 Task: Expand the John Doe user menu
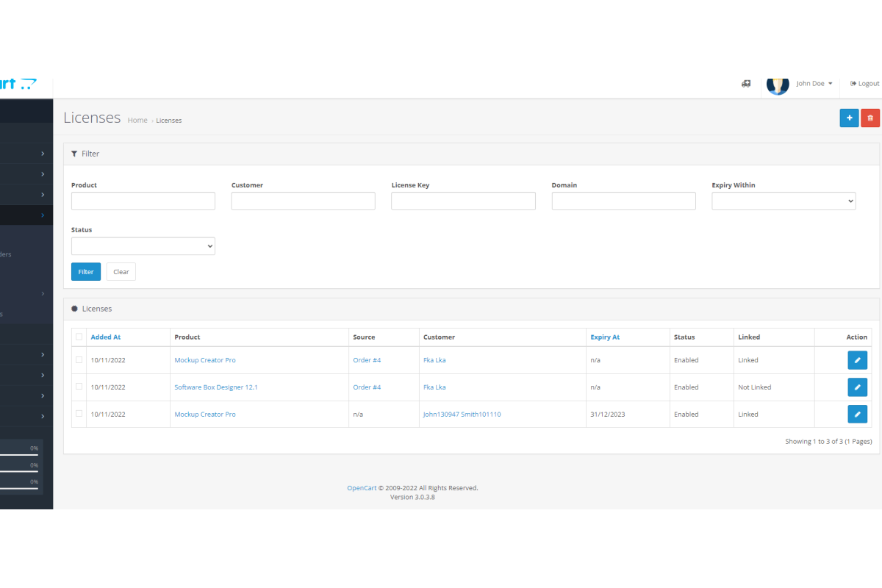[814, 84]
